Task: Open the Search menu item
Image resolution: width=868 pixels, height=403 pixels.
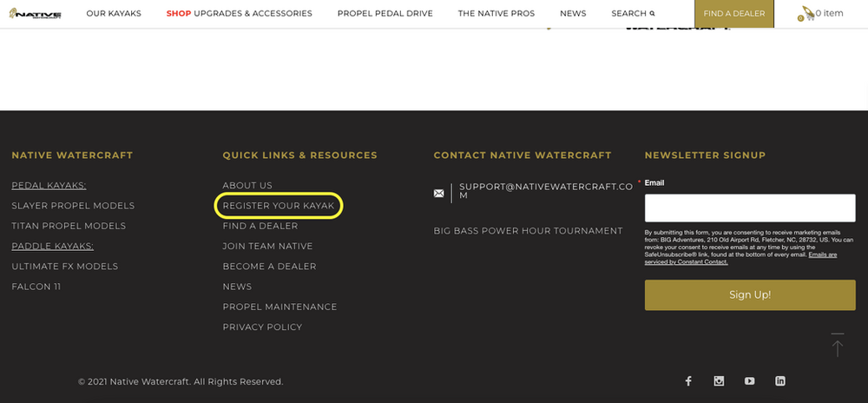Action: coord(633,13)
